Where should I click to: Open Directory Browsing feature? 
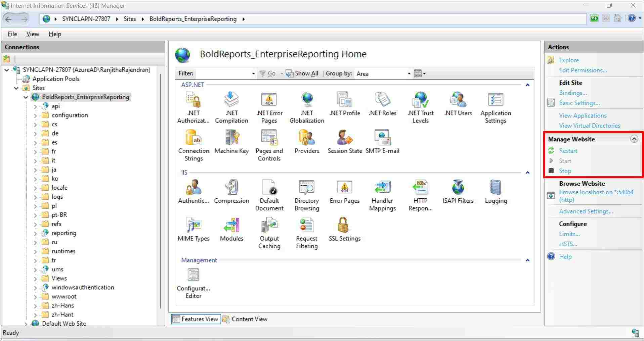(x=307, y=195)
